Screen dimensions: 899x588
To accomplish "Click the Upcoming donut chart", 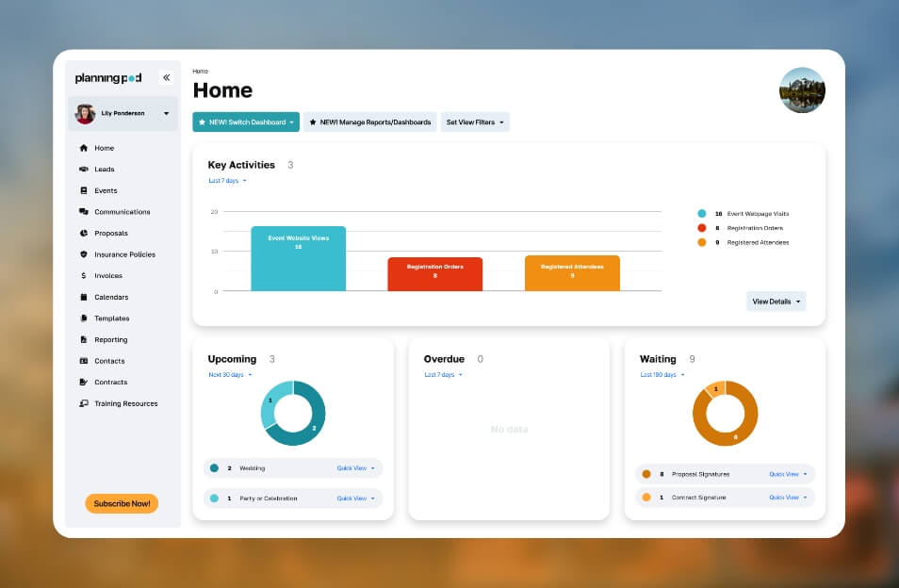I will click(x=293, y=414).
